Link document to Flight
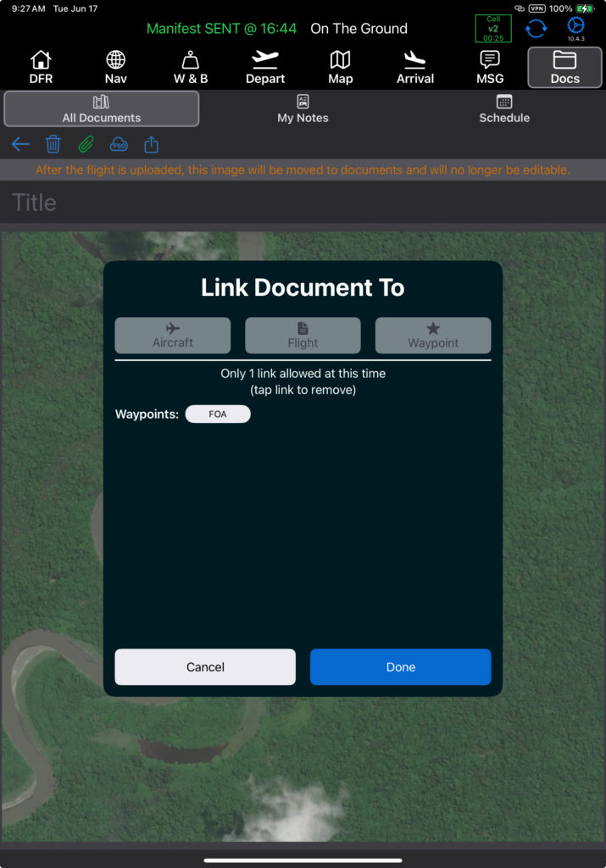Screen dimensions: 606x868 click(x=303, y=336)
